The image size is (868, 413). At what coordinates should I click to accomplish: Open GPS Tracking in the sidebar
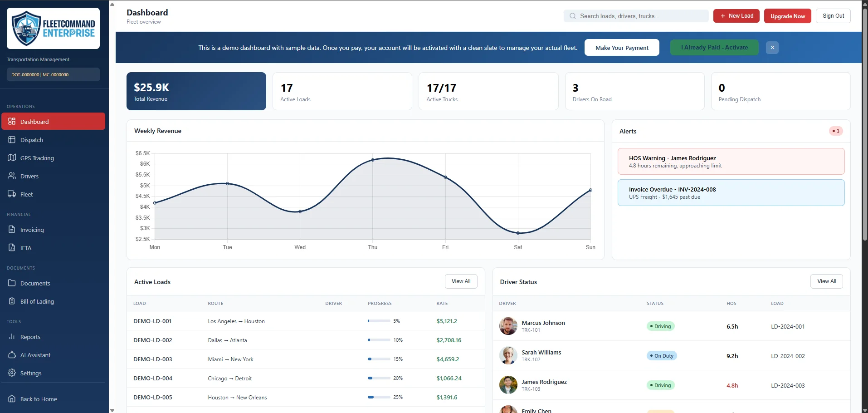click(53, 158)
